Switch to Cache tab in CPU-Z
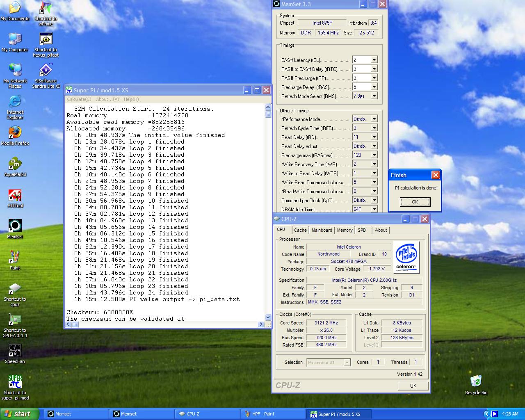525x420 pixels. pyautogui.click(x=300, y=230)
